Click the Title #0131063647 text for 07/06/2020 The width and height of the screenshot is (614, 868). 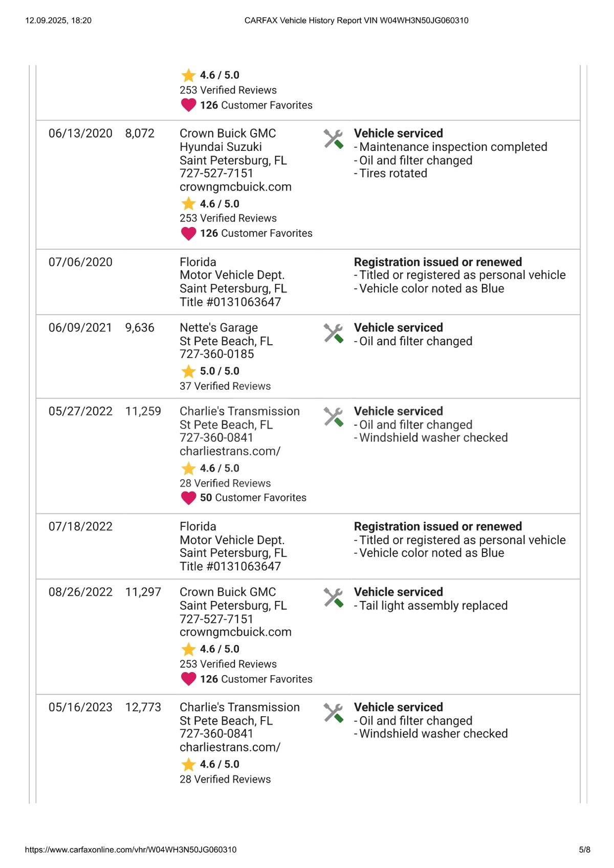[230, 302]
